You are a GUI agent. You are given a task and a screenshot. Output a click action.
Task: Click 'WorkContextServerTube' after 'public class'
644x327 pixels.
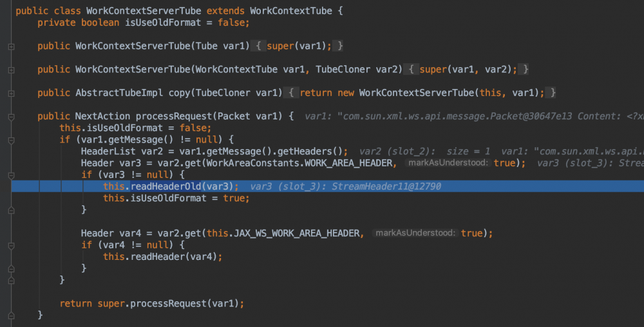(144, 11)
